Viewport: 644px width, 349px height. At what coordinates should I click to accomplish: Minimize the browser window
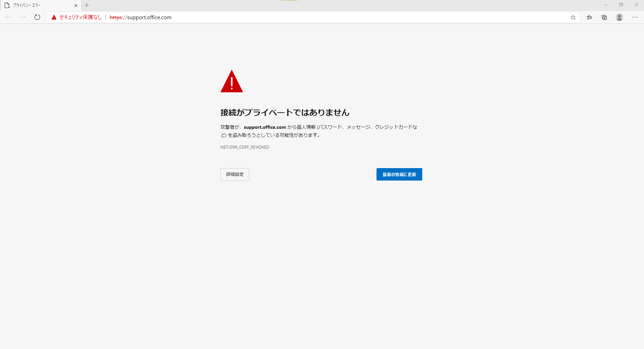pyautogui.click(x=606, y=5)
